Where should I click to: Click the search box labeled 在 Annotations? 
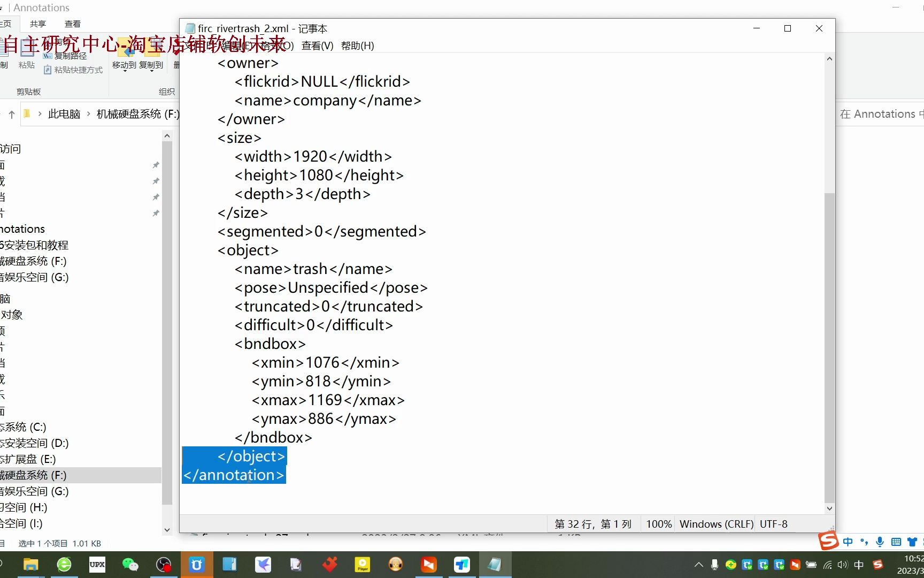click(x=880, y=114)
